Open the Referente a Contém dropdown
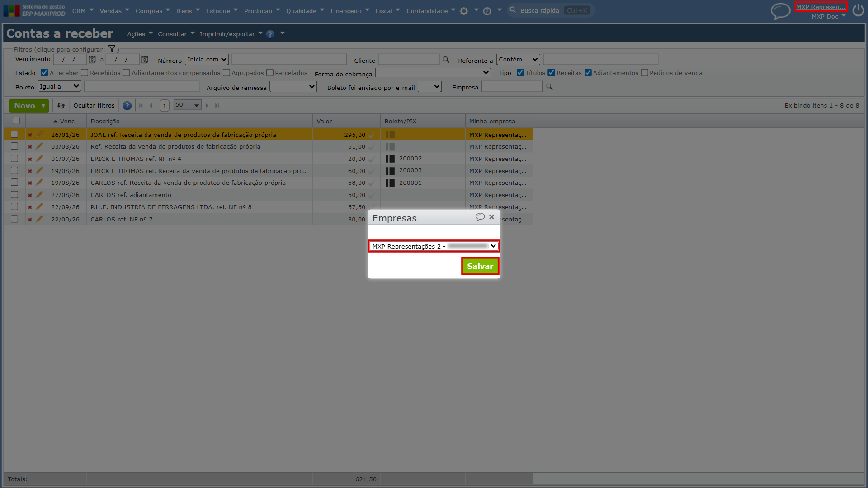The height and width of the screenshot is (488, 868). point(518,60)
